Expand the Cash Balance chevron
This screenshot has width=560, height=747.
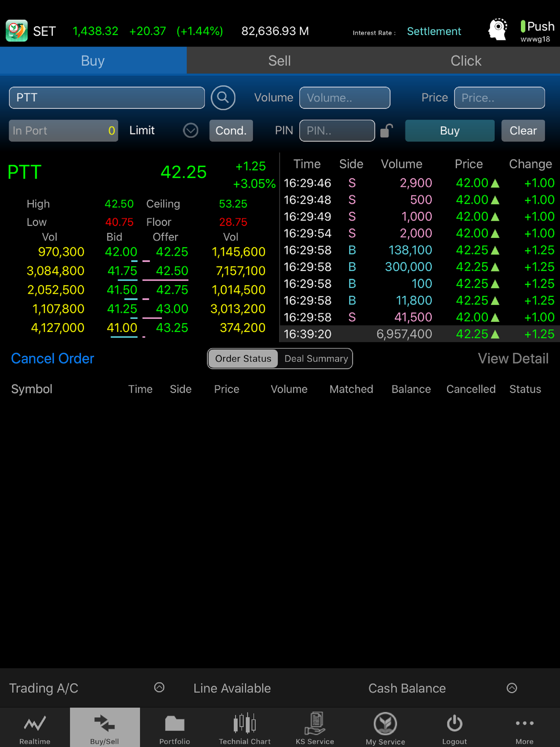click(x=512, y=688)
